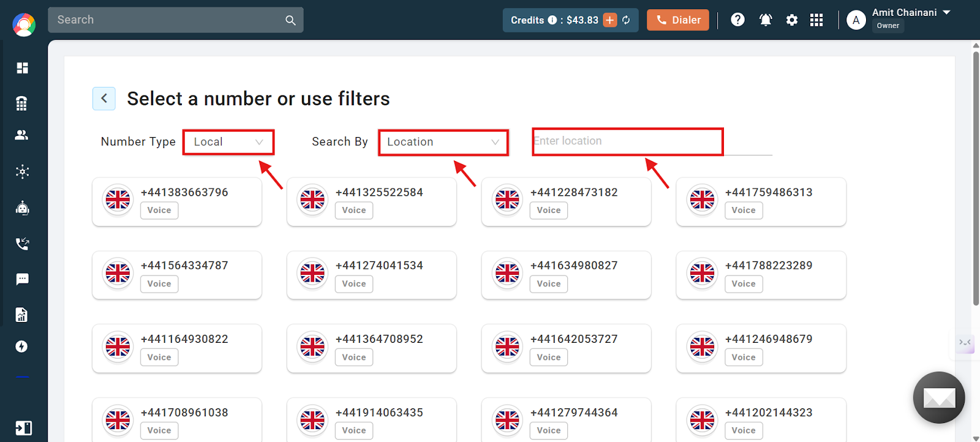980x442 pixels.
Task: Click UK flag beside +441164930822
Action: pyautogui.click(x=118, y=346)
